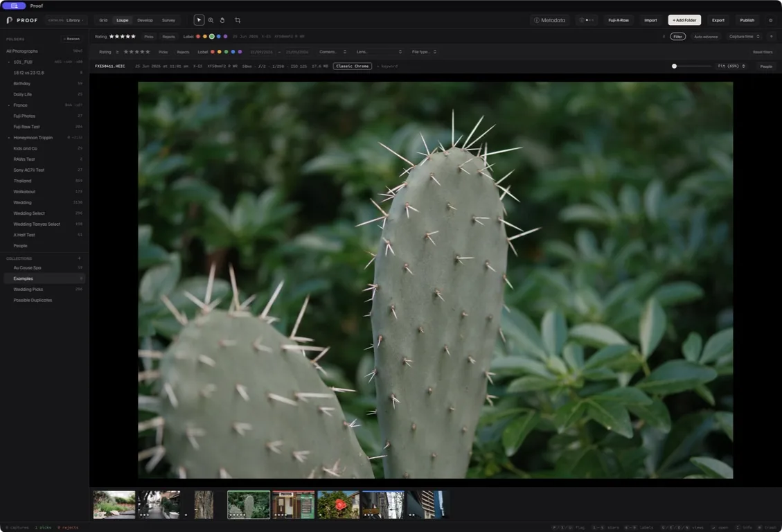Viewport: 782px width, 532px height.
Task: Open the Metadata panel
Action: [x=549, y=21]
